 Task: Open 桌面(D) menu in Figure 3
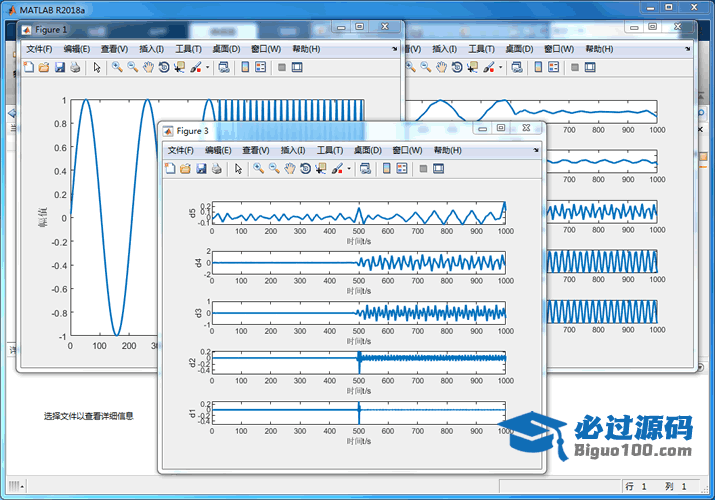coord(368,150)
